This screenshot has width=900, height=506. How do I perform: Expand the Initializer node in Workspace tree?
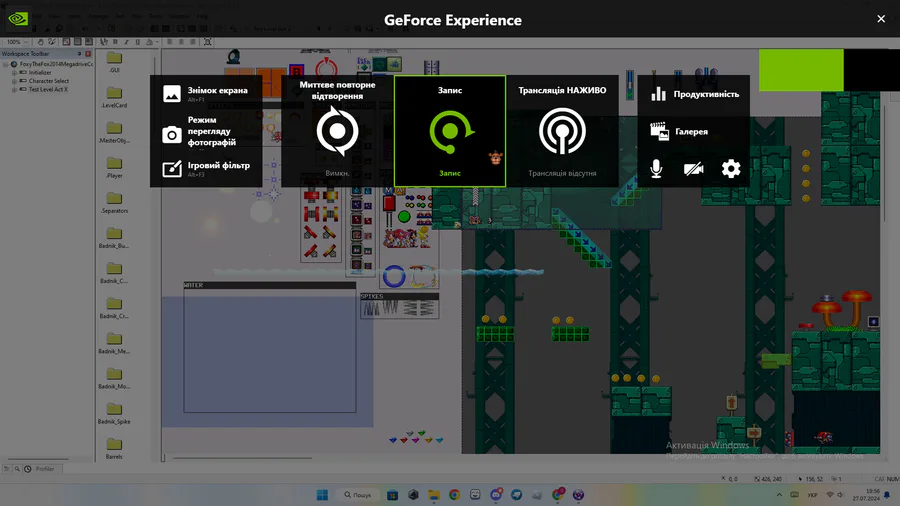(x=14, y=73)
